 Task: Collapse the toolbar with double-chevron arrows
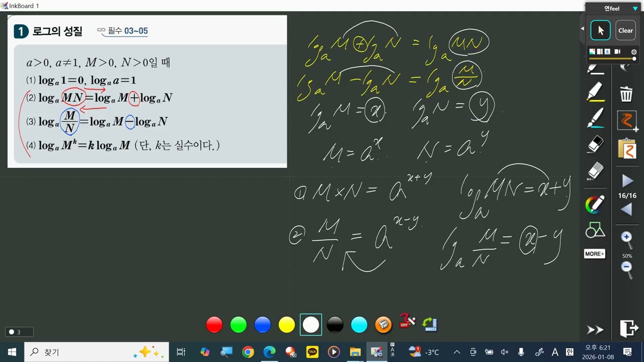click(x=595, y=330)
